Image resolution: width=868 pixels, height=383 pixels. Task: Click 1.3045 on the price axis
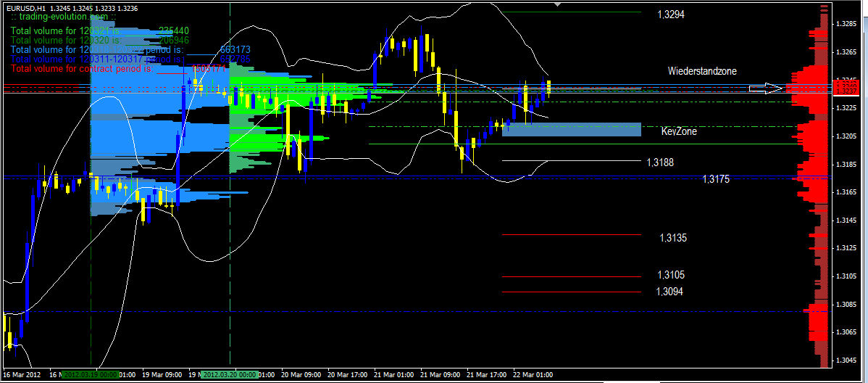tap(847, 361)
